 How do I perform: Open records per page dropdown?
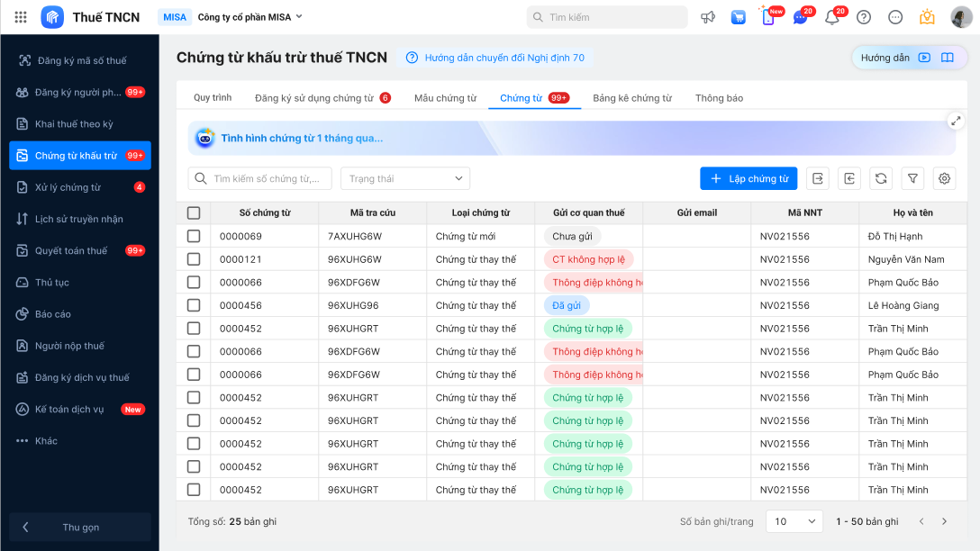[x=794, y=521]
